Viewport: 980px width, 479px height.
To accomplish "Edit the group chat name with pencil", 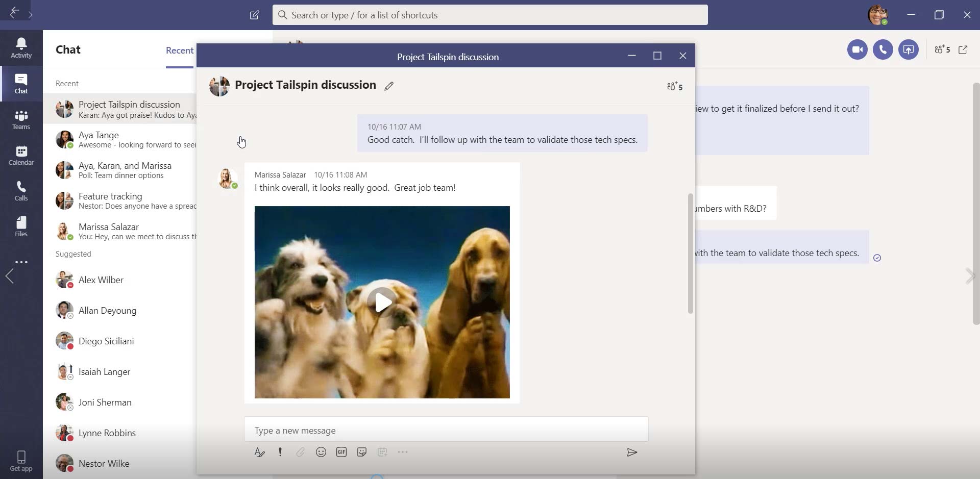I will 389,86.
